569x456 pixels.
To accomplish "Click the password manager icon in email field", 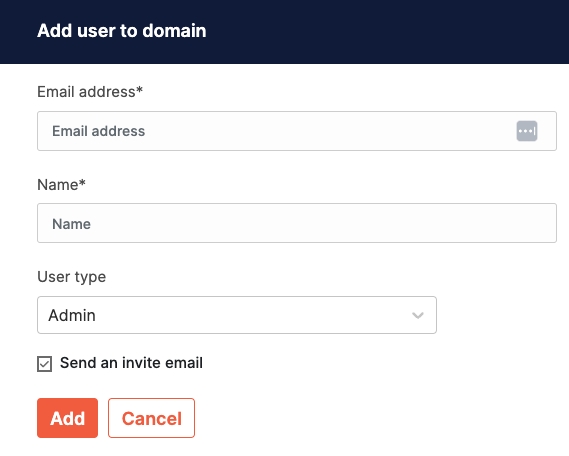I will pos(527,131).
